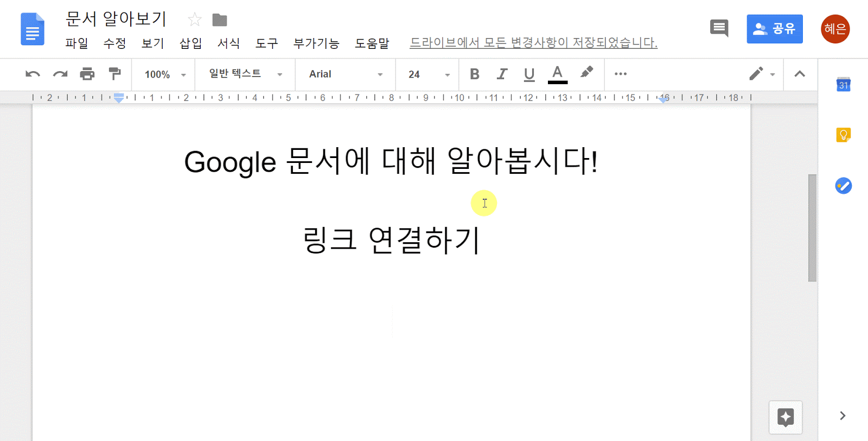Open the 보기 menu

[x=152, y=43]
